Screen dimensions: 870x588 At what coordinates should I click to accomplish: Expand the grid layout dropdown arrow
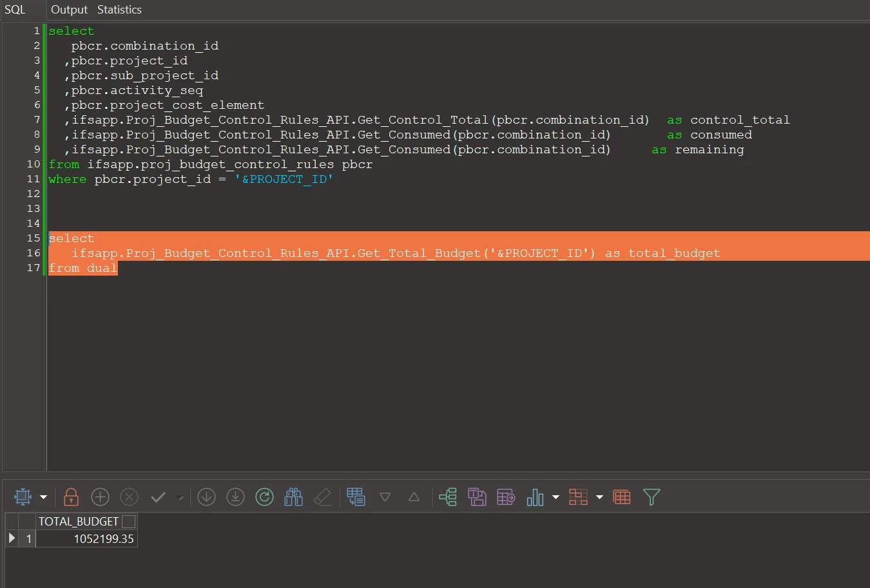coord(43,497)
